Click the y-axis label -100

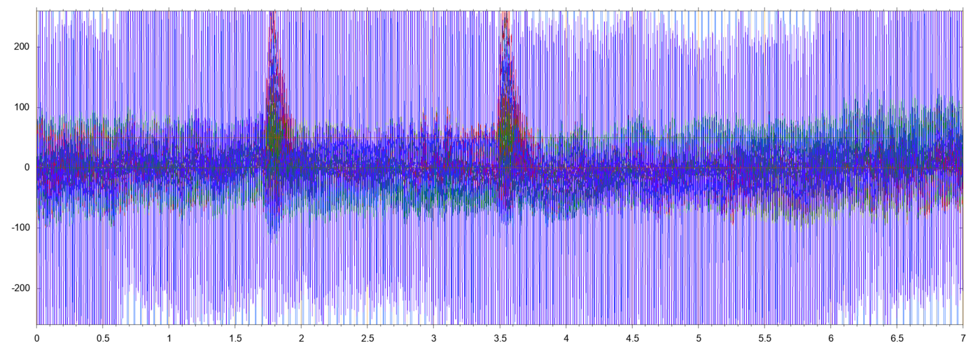20,228
